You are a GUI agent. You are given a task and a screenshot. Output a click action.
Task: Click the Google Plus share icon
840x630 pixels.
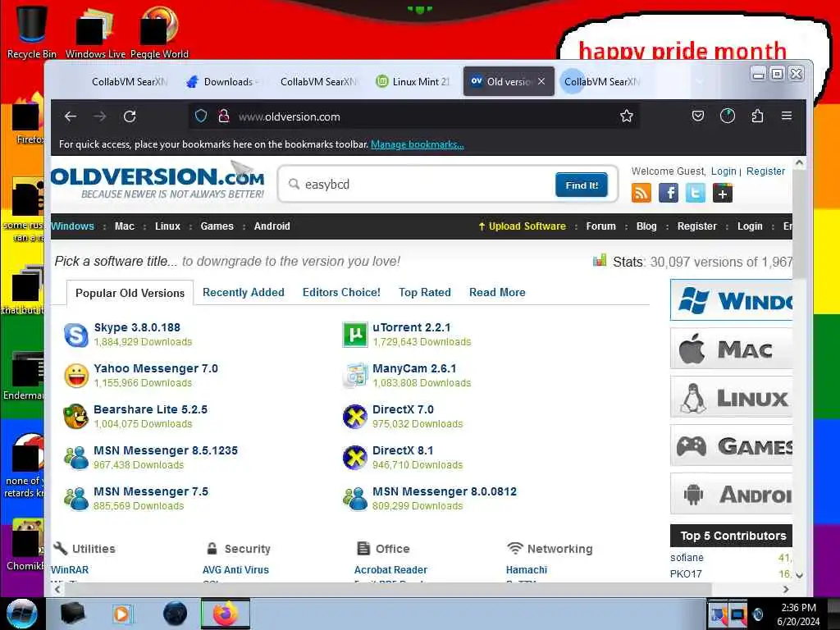[x=722, y=193]
